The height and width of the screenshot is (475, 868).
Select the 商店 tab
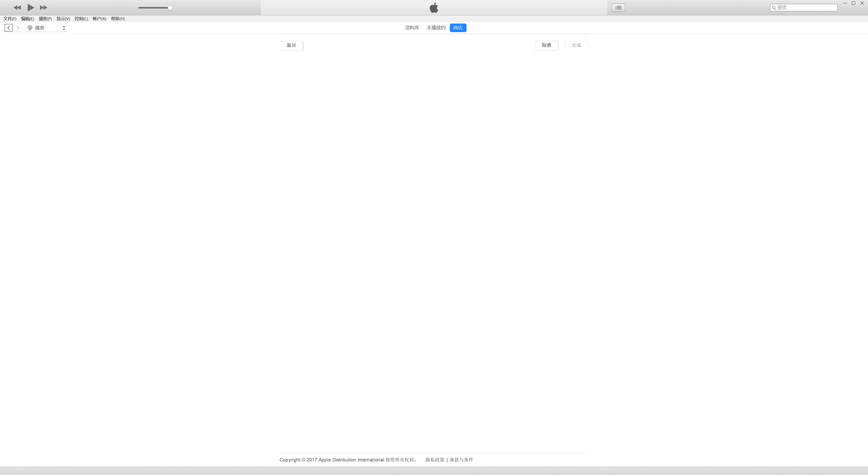click(458, 28)
